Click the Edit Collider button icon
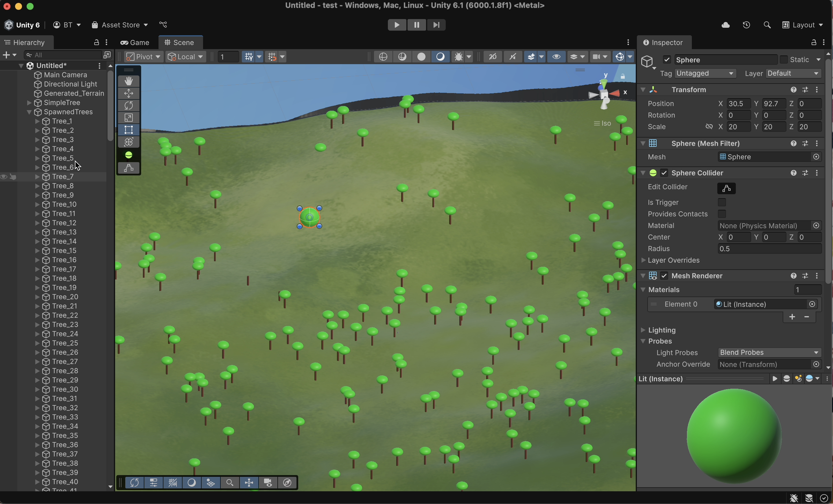 click(726, 188)
